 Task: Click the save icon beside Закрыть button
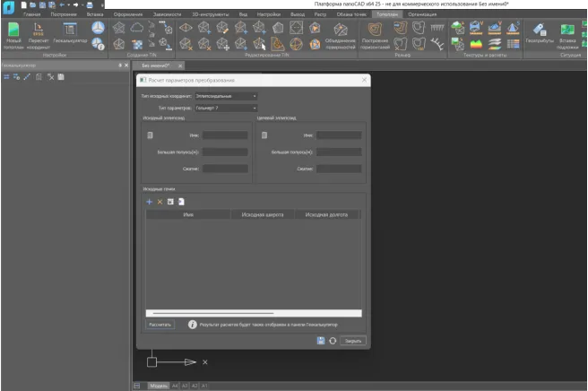[x=320, y=341]
